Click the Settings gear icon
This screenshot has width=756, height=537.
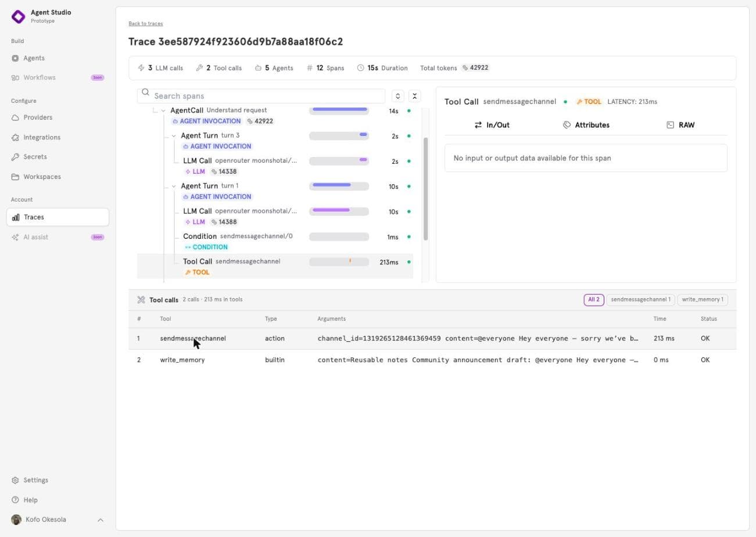15,480
